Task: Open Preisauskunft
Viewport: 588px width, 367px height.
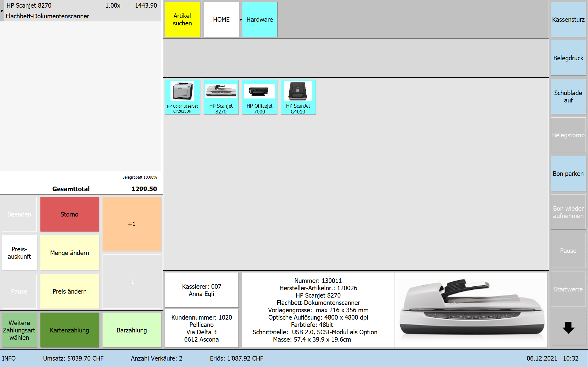Action: pos(19,253)
